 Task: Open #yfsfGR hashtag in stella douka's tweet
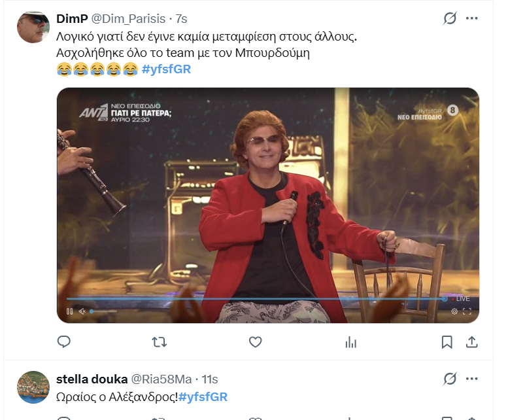click(203, 396)
